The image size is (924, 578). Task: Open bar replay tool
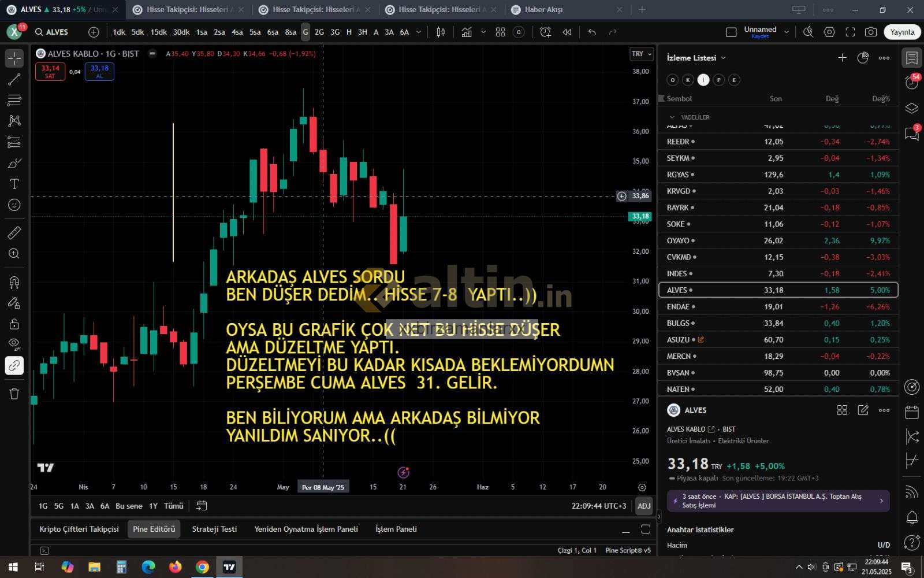pos(567,32)
